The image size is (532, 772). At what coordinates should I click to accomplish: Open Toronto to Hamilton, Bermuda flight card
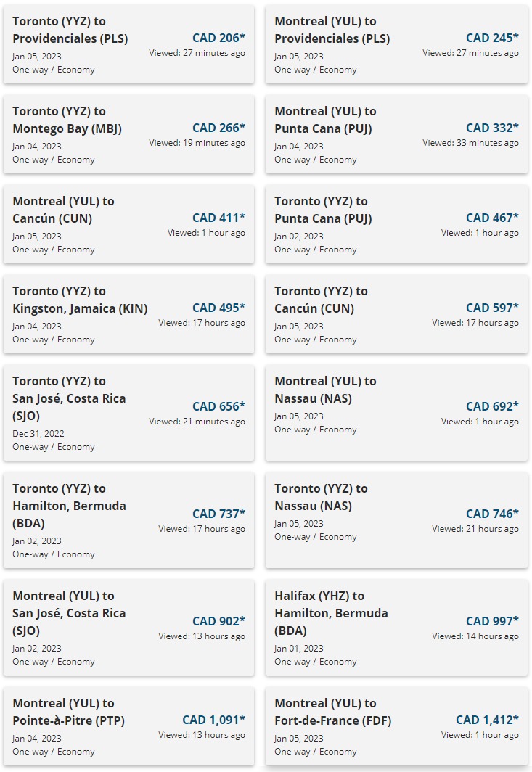click(x=128, y=520)
